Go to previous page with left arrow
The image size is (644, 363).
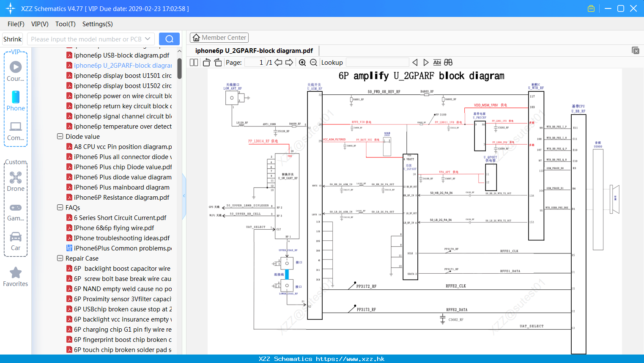tap(278, 62)
